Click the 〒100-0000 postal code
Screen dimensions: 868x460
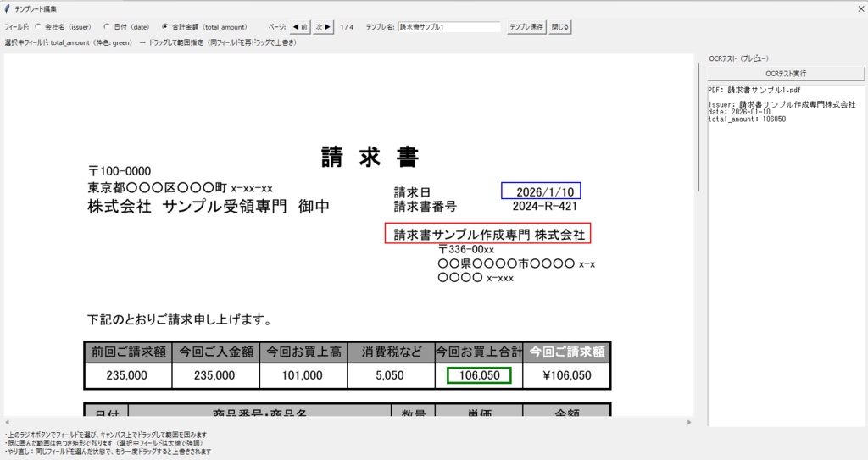pos(120,171)
